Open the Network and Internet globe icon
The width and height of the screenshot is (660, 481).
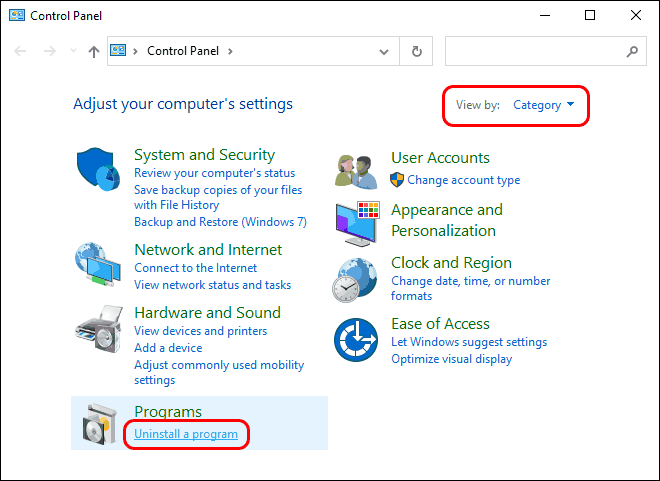pyautogui.click(x=98, y=264)
